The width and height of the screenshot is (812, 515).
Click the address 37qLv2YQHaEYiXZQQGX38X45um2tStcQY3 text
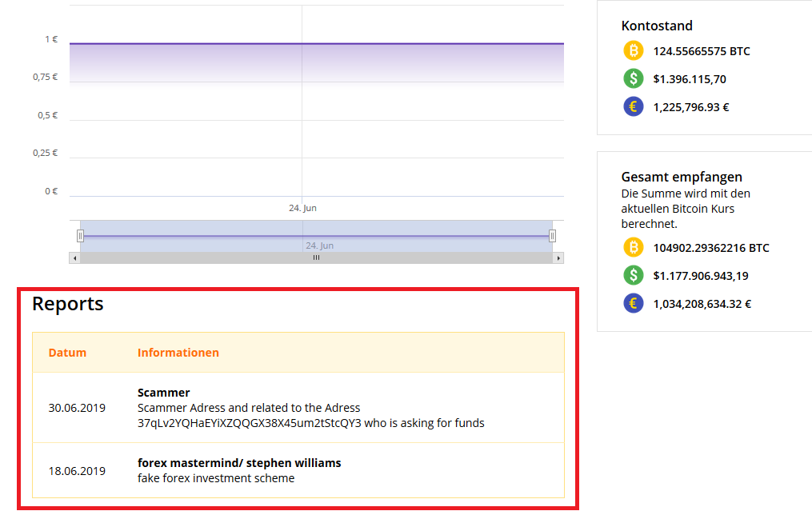tap(249, 423)
